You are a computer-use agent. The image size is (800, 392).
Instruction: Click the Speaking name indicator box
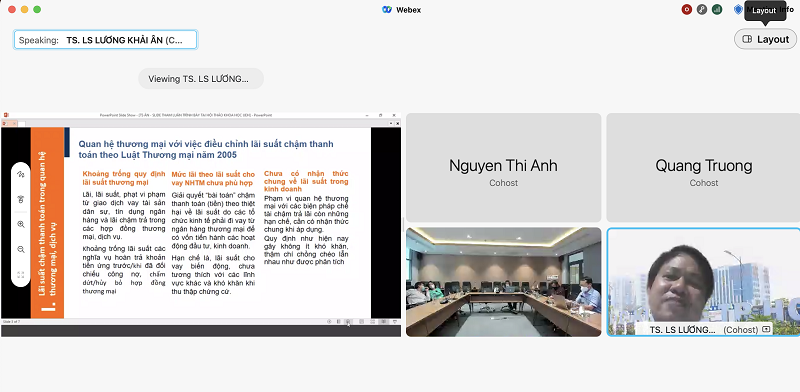(x=106, y=40)
